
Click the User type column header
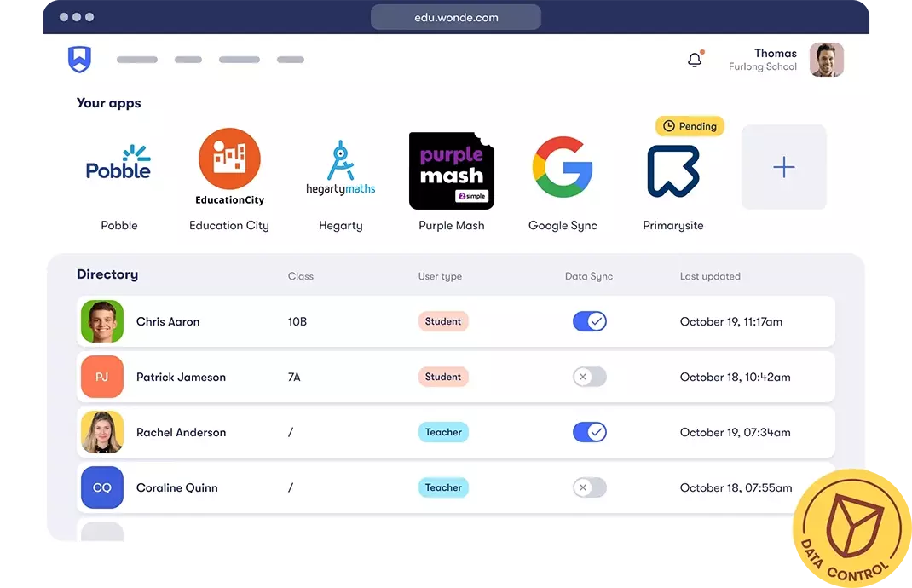coord(440,276)
